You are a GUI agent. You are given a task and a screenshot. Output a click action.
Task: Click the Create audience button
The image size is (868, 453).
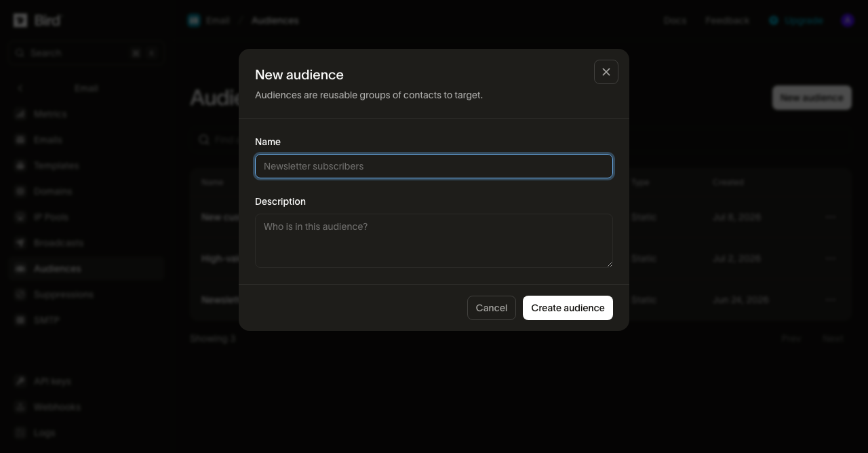click(x=568, y=308)
